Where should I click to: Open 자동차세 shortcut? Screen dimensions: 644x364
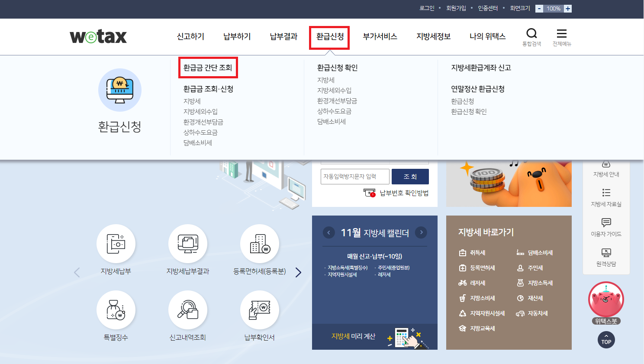(x=532, y=313)
